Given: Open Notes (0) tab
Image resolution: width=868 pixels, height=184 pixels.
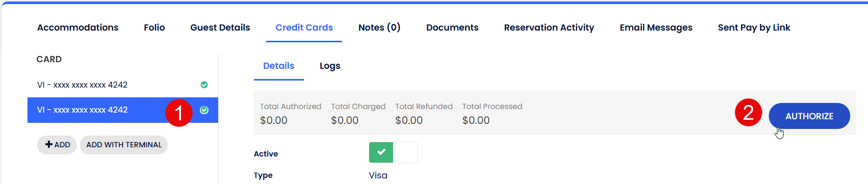Looking at the screenshot, I should pos(379,28).
